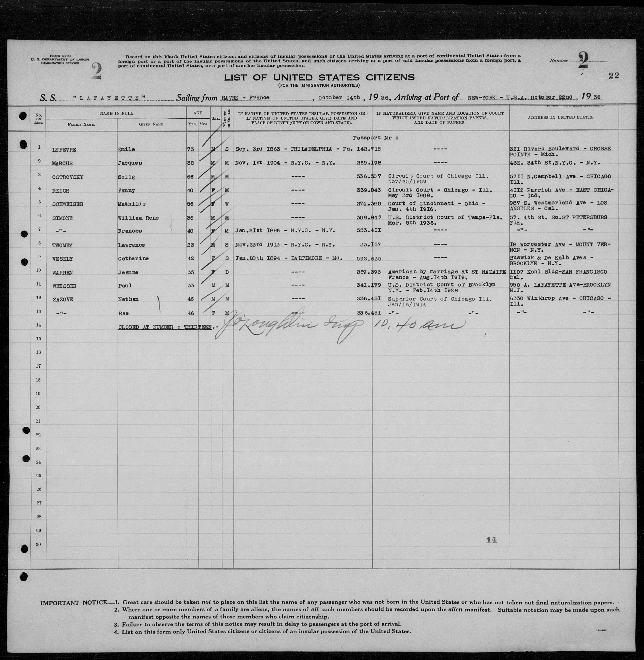Click the given name Selig

[x=126, y=177]
